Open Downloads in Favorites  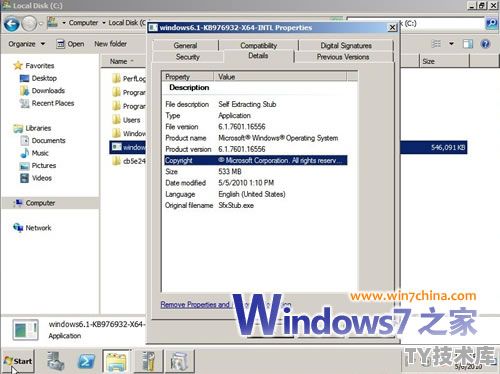(42, 91)
